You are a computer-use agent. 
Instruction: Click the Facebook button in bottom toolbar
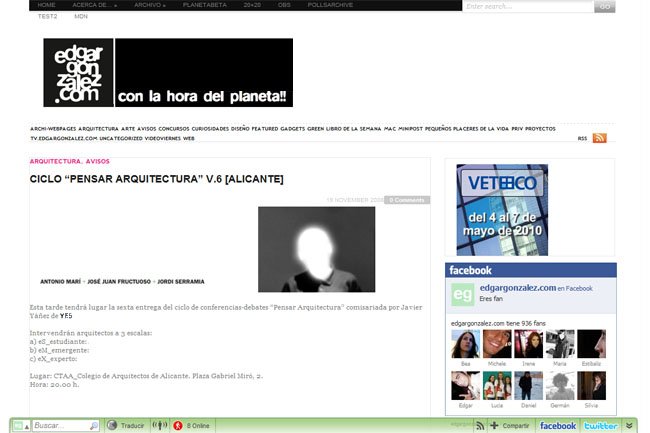pos(557,425)
